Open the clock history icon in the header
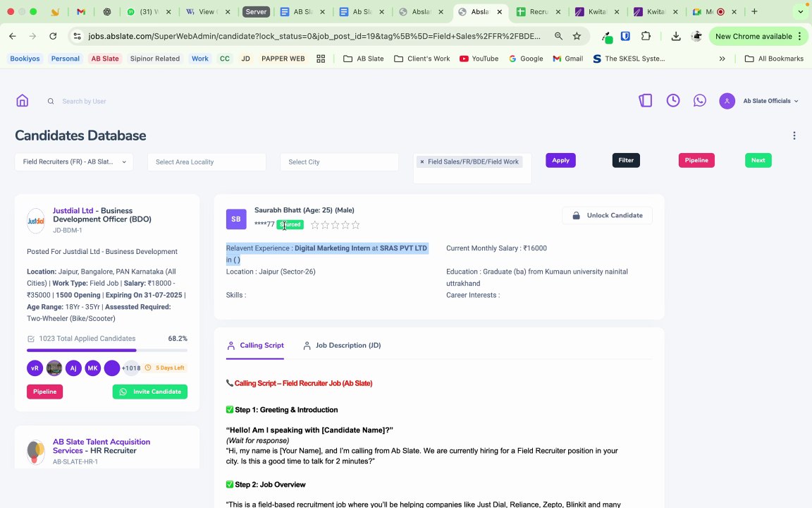812x508 pixels. [672, 101]
